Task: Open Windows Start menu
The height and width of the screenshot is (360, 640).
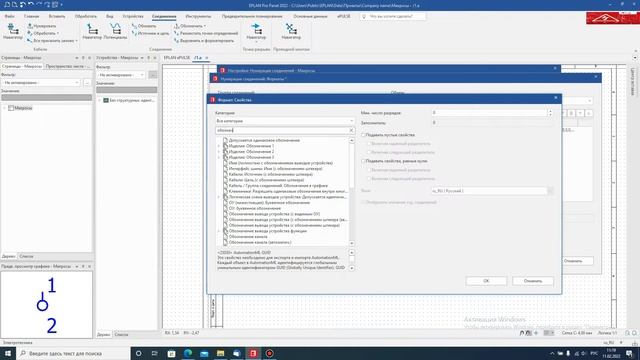Action: coord(8,353)
